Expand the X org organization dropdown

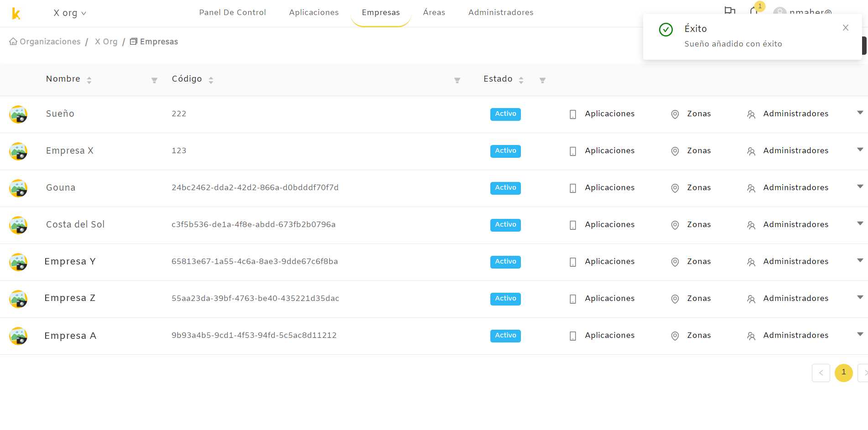coord(70,13)
